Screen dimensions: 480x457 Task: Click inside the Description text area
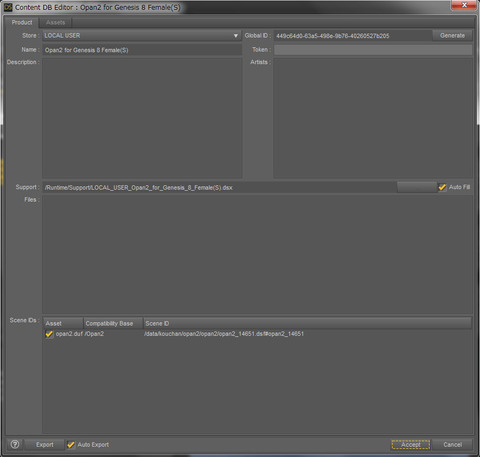(142, 118)
